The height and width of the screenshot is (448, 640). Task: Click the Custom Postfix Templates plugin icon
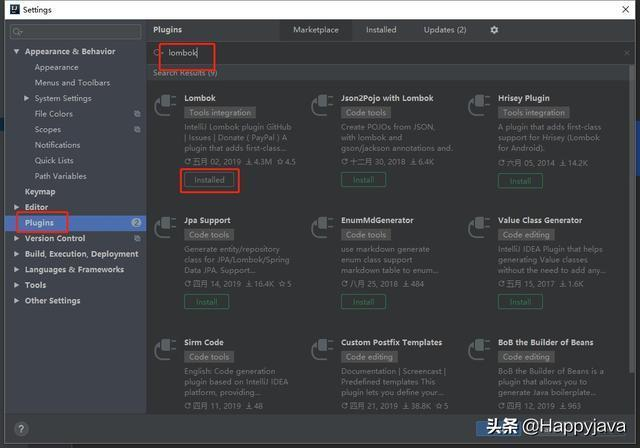[322, 349]
